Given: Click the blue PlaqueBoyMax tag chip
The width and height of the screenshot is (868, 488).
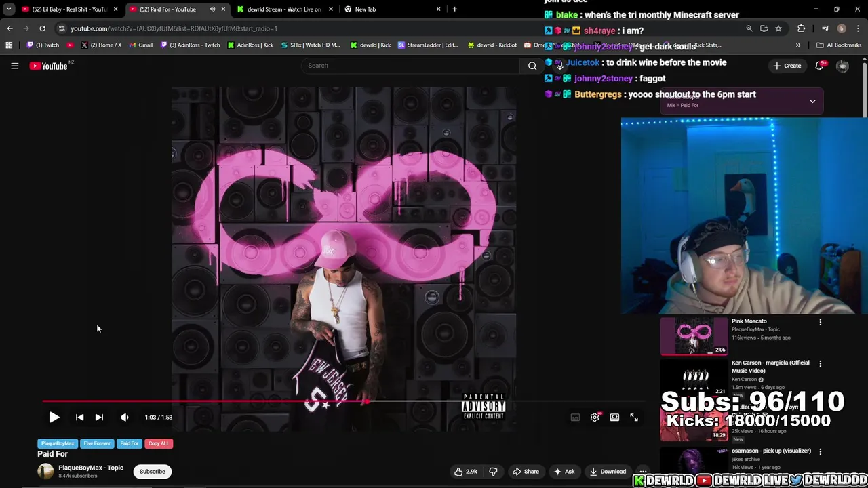Looking at the screenshot, I should pyautogui.click(x=58, y=443).
